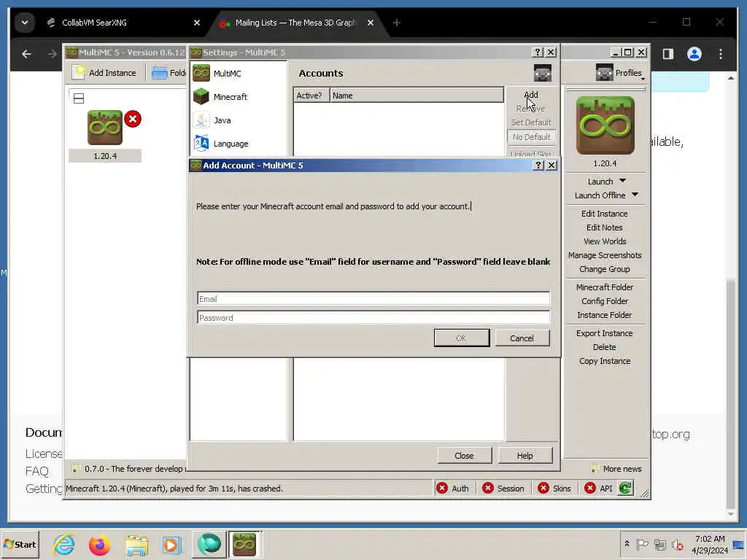The width and height of the screenshot is (747, 560).
Task: Click the Auth status indicator
Action: (x=453, y=488)
